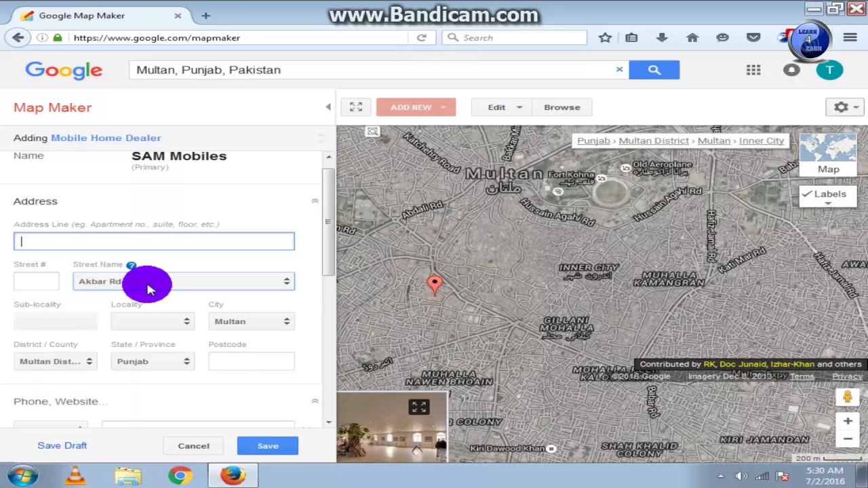Open the Firefox chat smiley icon
Screen dimensions: 868x488
coord(723,38)
